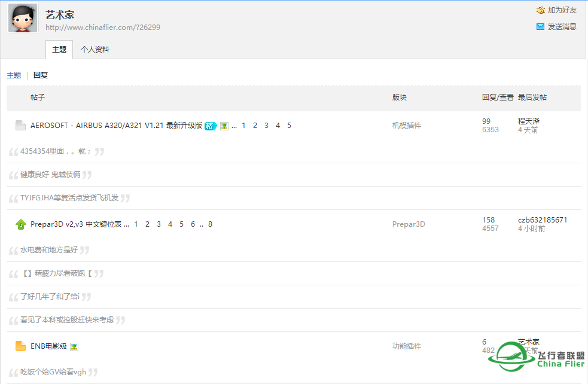Click the 精 digest badge icon
Viewport: 588px width, 384px height.
click(211, 126)
